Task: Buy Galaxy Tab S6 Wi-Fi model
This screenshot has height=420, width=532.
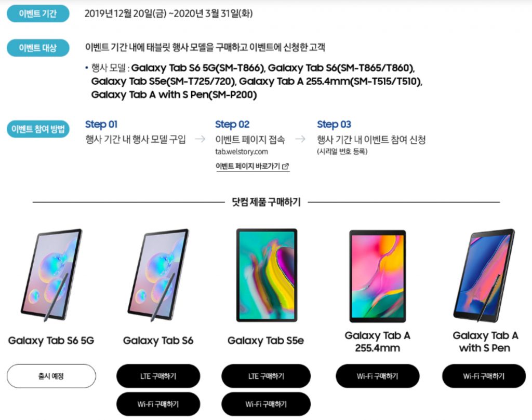Action: (158, 404)
